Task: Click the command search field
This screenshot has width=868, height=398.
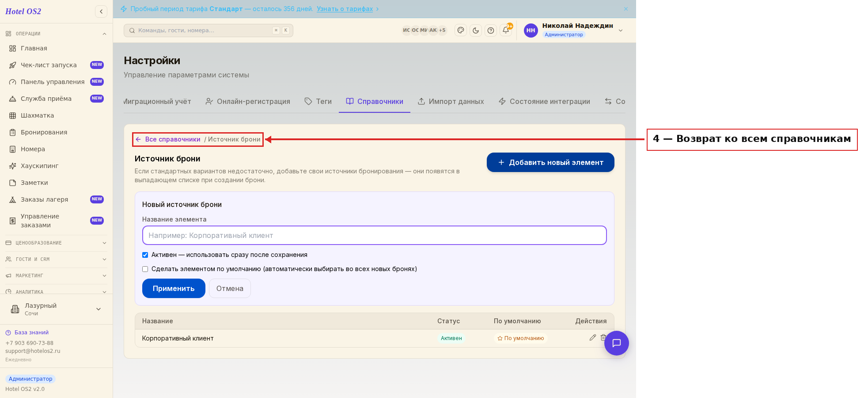Action: [x=208, y=31]
